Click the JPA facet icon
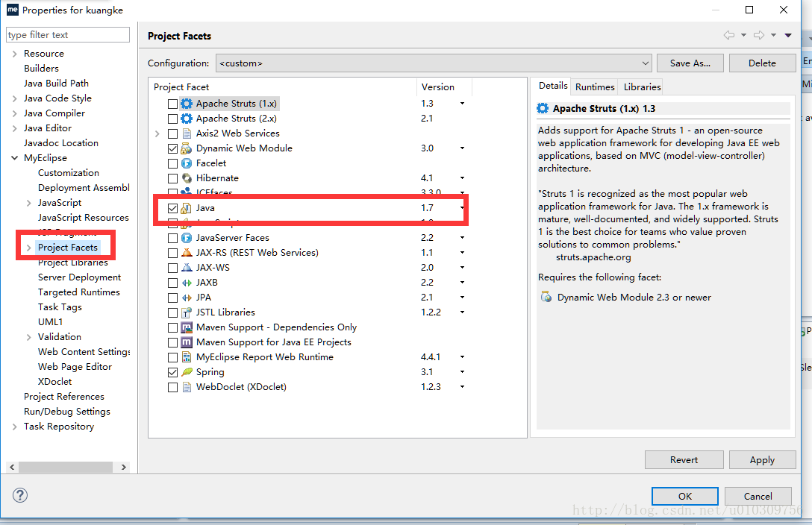 click(x=187, y=298)
